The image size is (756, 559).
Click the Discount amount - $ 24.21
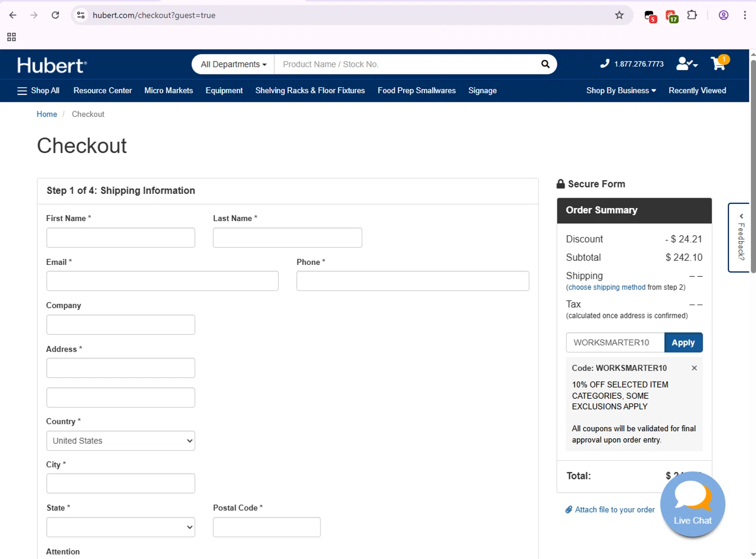[683, 239]
